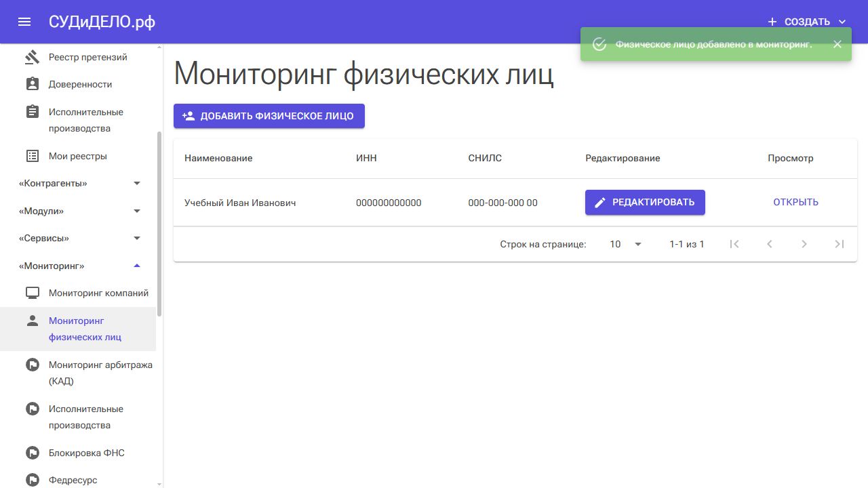The height and width of the screenshot is (488, 868).
Task: Click the monitor icon beside Мониторинг компаний
Action: pyautogui.click(x=33, y=293)
